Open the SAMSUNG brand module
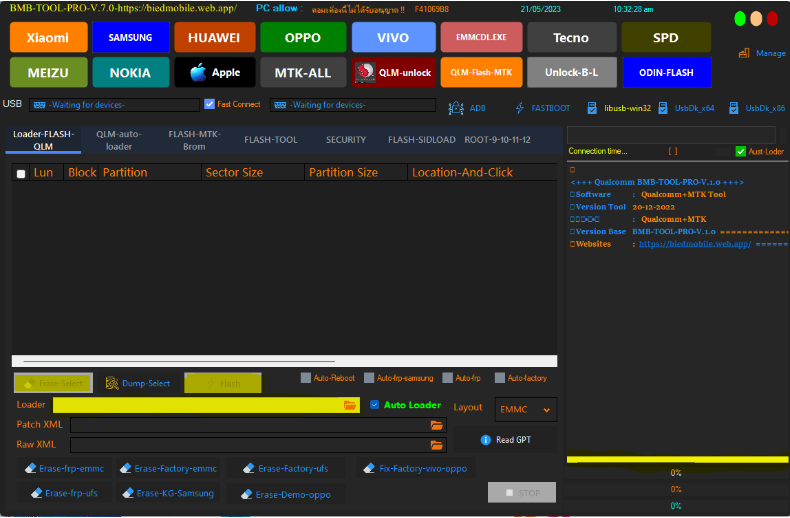This screenshot has width=790, height=518. [x=130, y=37]
